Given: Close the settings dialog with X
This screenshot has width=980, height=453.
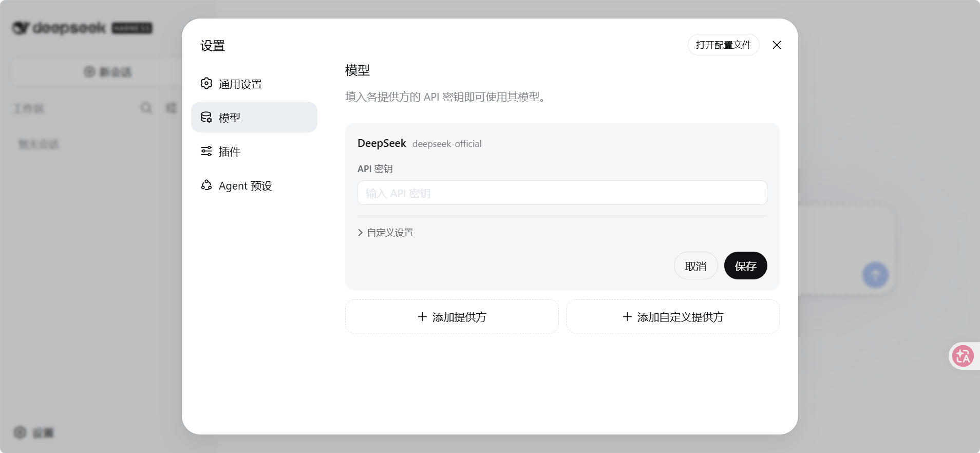Looking at the screenshot, I should (x=777, y=45).
